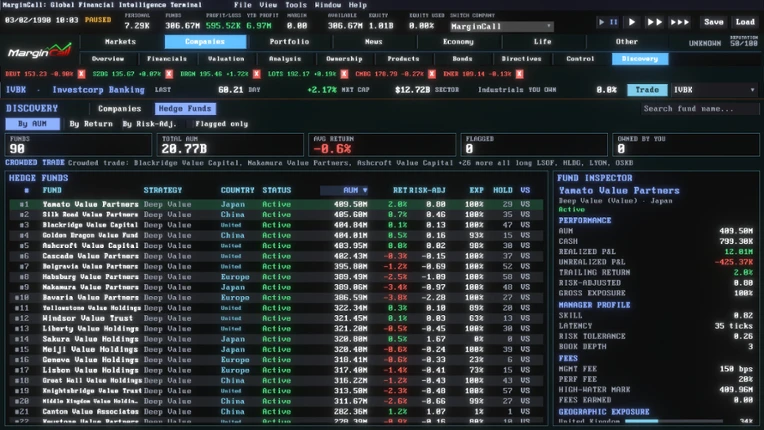The width and height of the screenshot is (764, 430).
Task: Open the Economy tab
Action: [458, 42]
